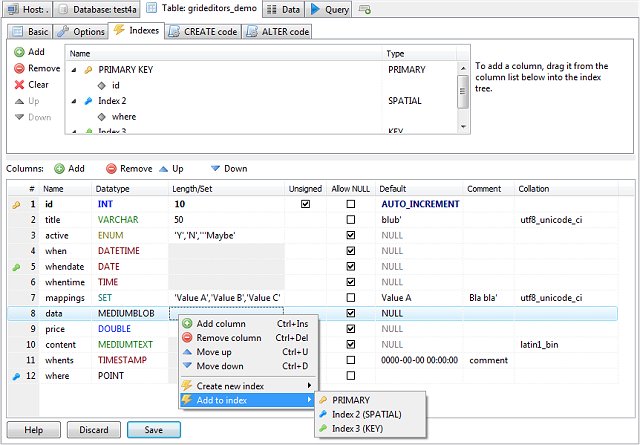Uncheck Allow NULL for active column
The height and width of the screenshot is (445, 640).
pyautogui.click(x=350, y=236)
